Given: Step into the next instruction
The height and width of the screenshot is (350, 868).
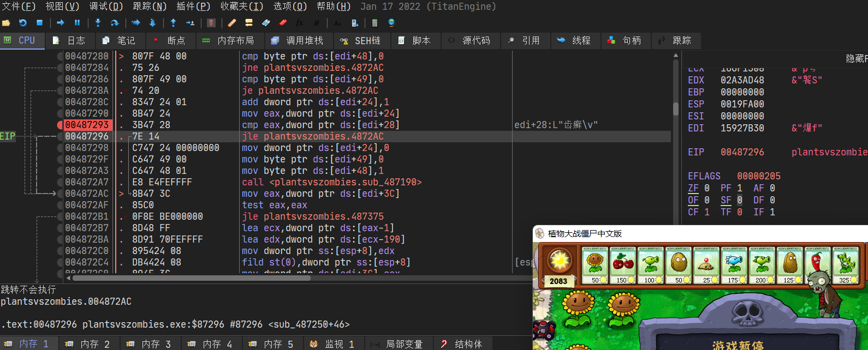Looking at the screenshot, I should [98, 23].
